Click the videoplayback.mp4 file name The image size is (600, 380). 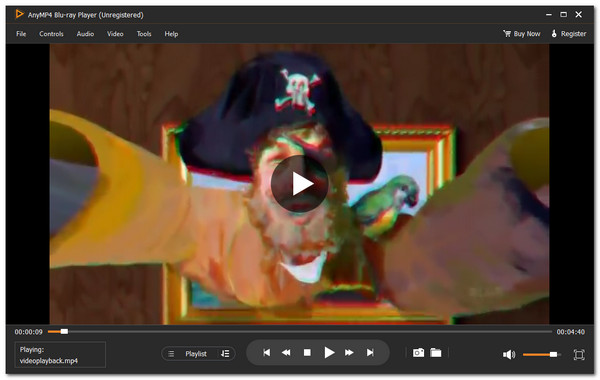pyautogui.click(x=49, y=361)
